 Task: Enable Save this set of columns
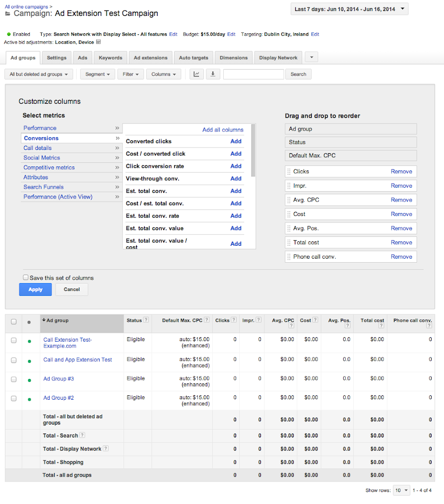[26, 278]
